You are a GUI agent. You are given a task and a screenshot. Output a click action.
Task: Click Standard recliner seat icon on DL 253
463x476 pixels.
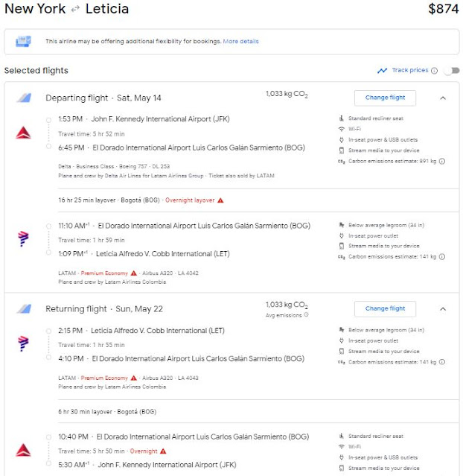(342, 118)
